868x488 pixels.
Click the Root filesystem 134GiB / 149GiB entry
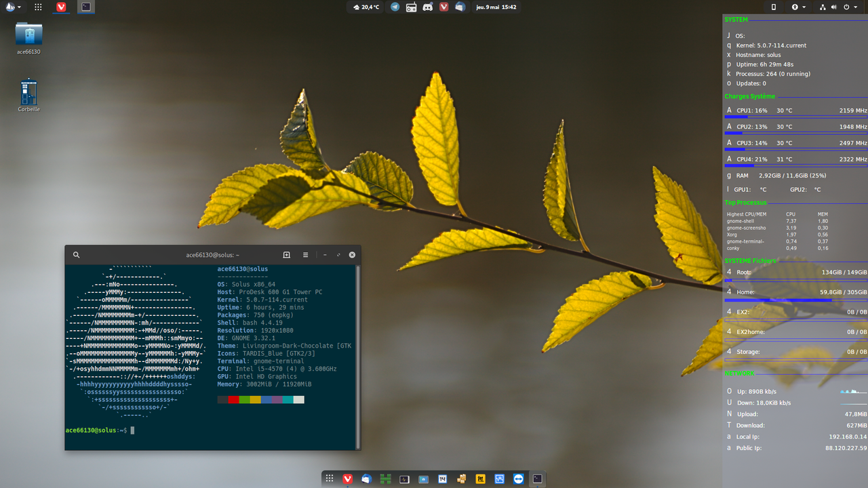pos(797,272)
